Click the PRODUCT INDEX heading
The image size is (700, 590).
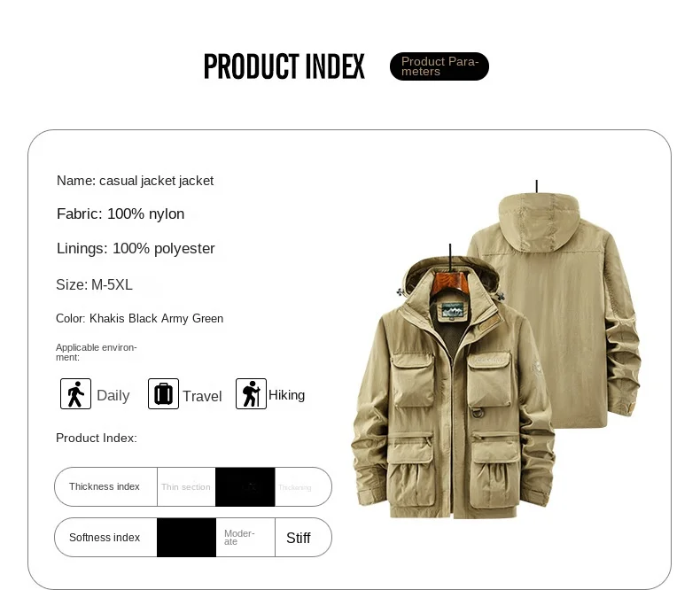tap(284, 66)
